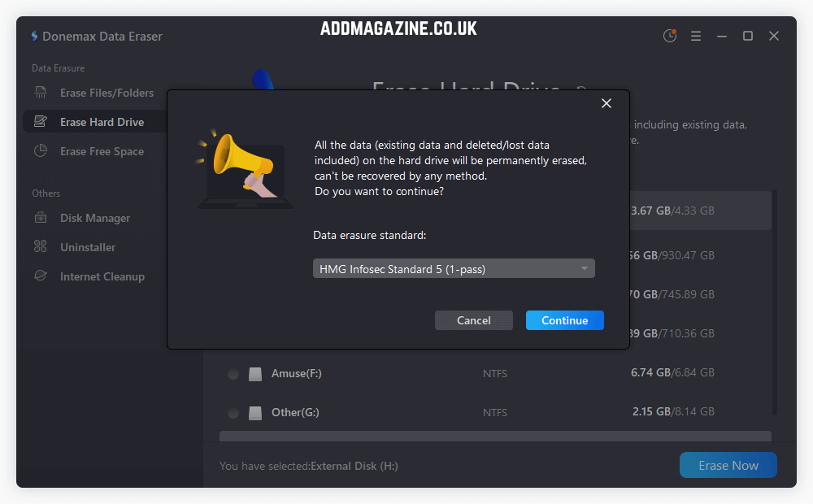Click the Other(G:) drive name

296,412
